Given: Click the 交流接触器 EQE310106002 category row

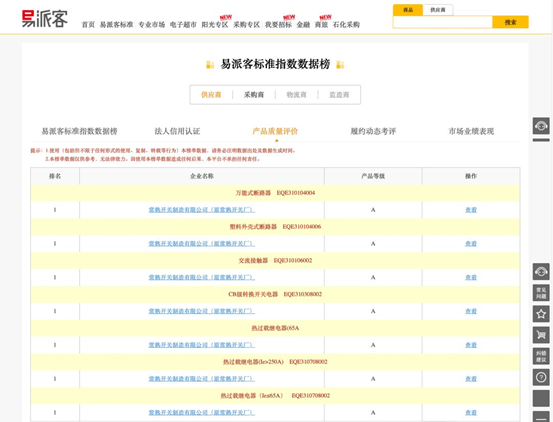Looking at the screenshot, I should click(275, 261).
